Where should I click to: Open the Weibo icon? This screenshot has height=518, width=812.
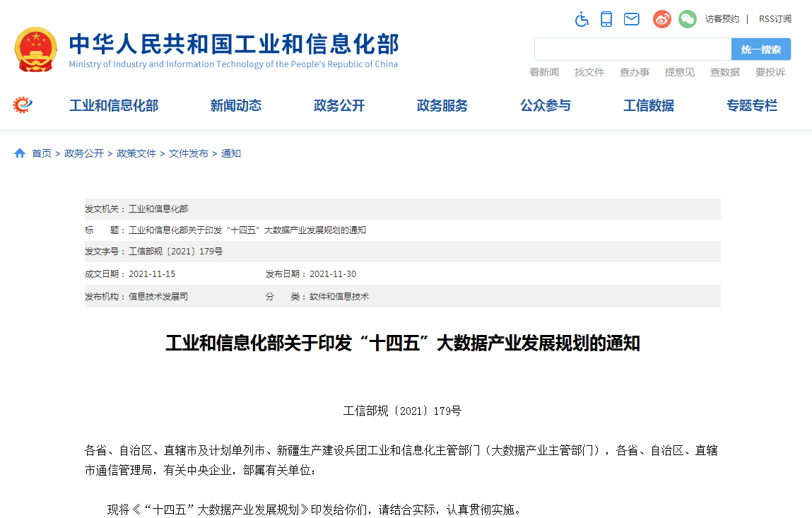point(661,19)
